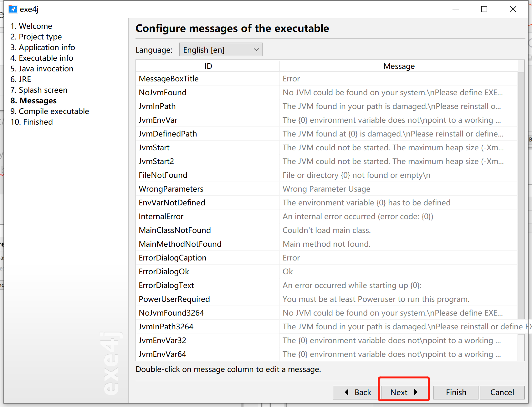Select the JvmInPath ID cell

coord(208,106)
